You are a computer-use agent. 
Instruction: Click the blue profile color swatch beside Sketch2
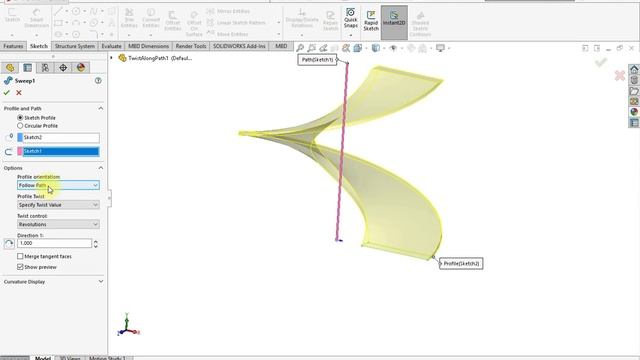pos(20,138)
